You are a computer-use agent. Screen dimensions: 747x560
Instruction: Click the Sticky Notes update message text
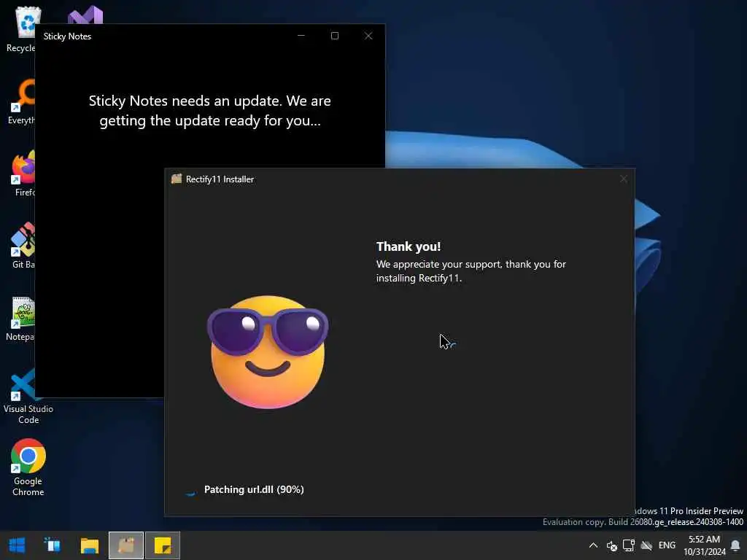click(x=210, y=111)
